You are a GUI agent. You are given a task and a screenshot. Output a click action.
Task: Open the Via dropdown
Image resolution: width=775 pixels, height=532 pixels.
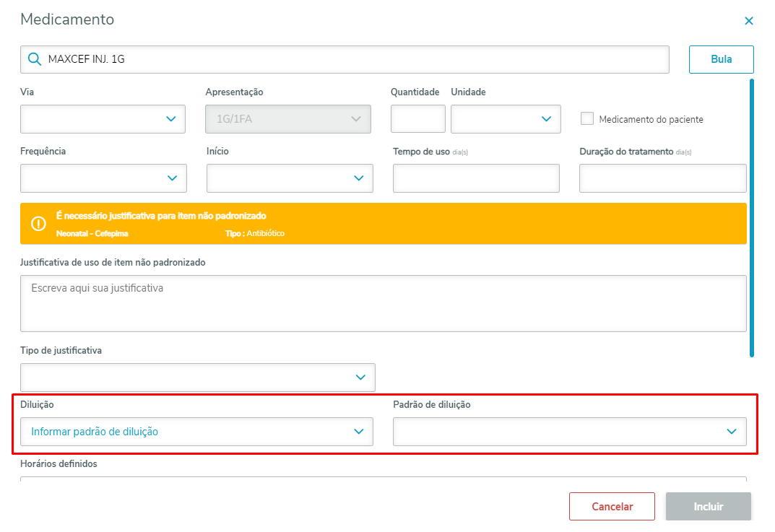(103, 119)
